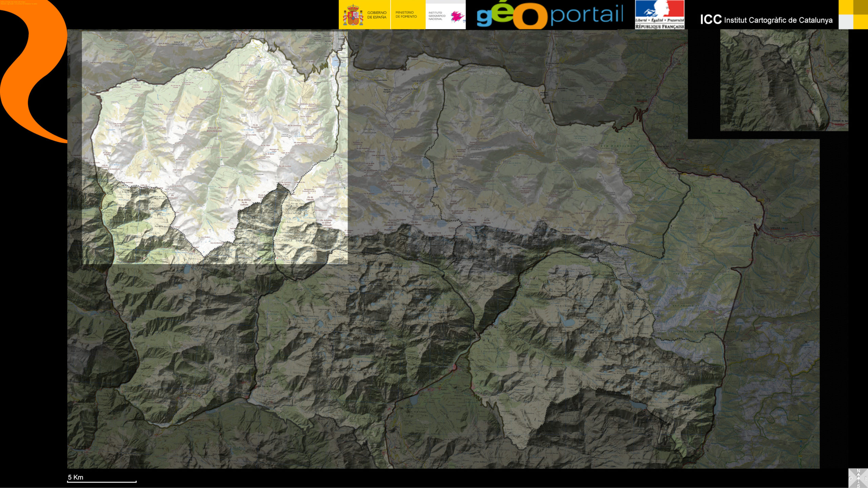Click the S on the compass rose
Image resolution: width=868 pixels, height=488 pixels.
pos(859,486)
